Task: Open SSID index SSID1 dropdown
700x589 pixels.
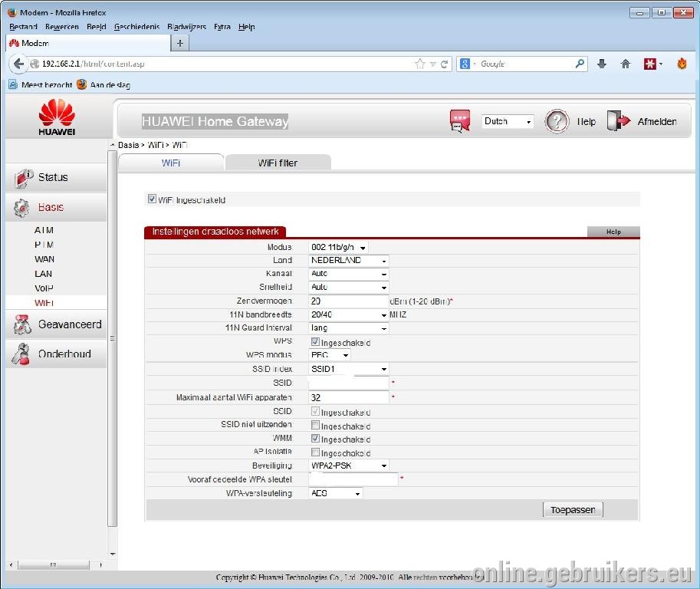Action: point(348,369)
